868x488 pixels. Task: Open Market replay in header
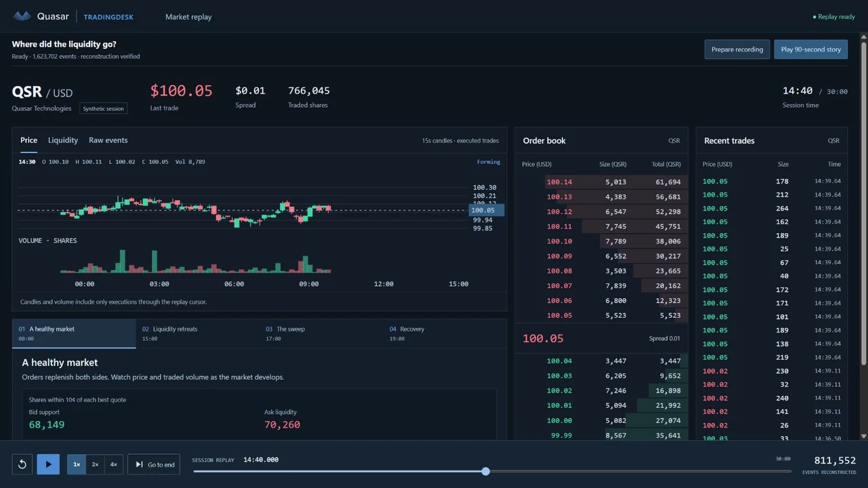click(x=189, y=17)
